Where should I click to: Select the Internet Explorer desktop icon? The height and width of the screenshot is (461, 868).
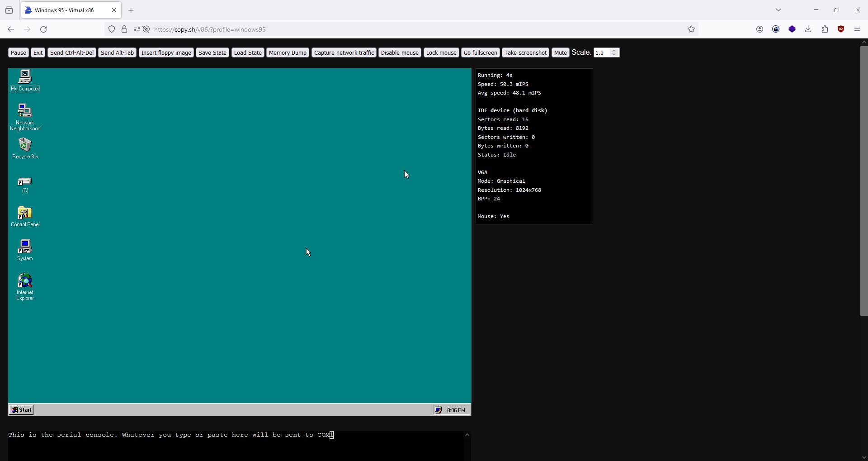click(x=25, y=287)
